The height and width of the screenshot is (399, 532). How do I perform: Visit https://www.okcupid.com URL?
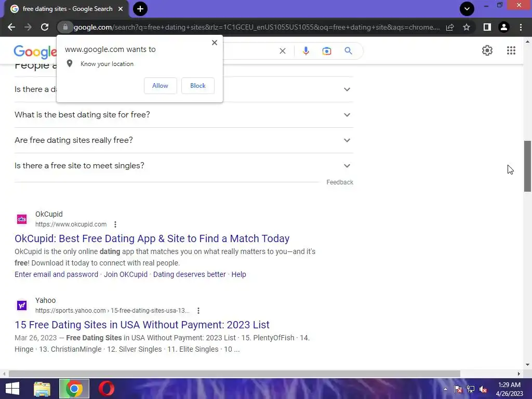coord(71,224)
